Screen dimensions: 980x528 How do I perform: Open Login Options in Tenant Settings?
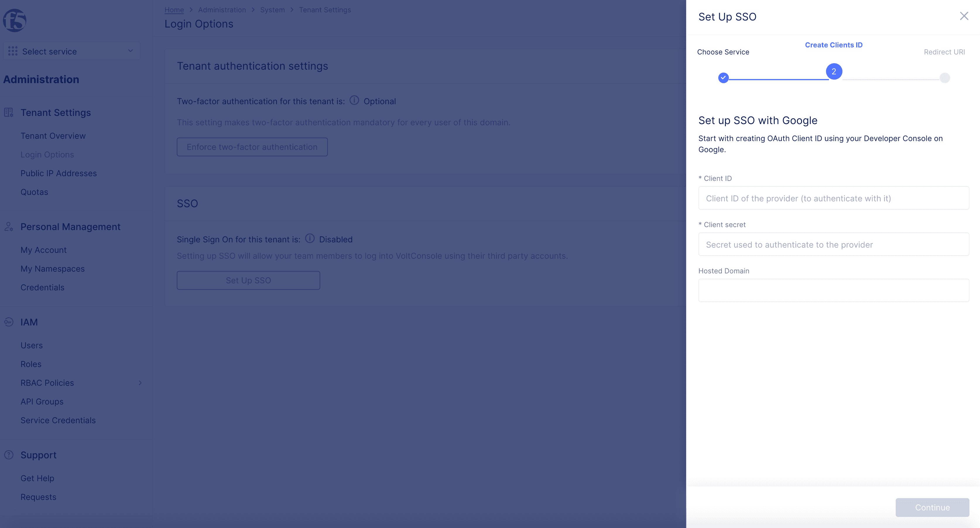coord(47,154)
